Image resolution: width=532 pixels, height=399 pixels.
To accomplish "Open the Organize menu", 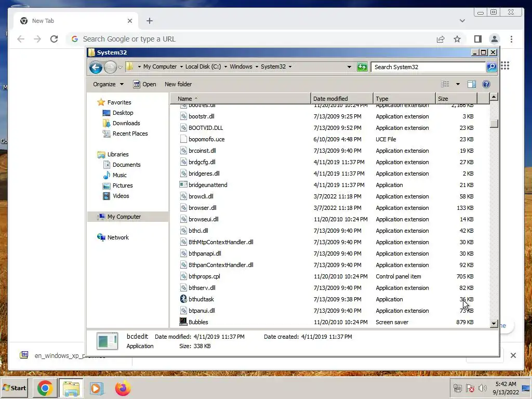I will tap(108, 84).
